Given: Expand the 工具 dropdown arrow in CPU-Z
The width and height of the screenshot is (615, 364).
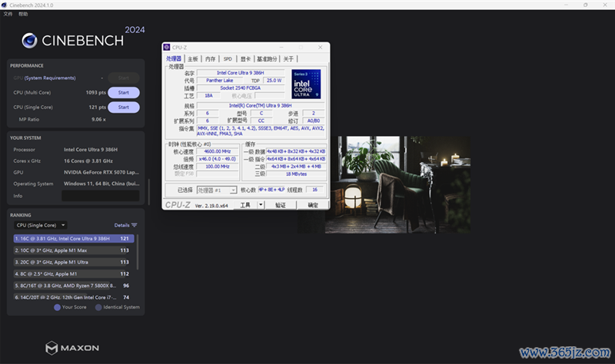Looking at the screenshot, I should [261, 205].
